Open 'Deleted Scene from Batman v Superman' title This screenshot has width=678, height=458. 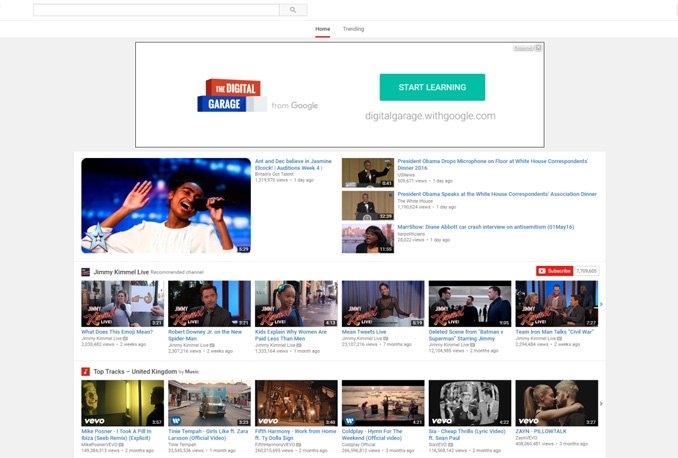466,335
